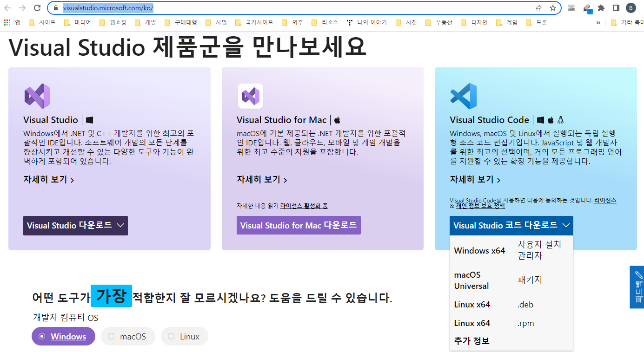This screenshot has width=644, height=352.
Task: Select the Linux OS option
Action: pyautogui.click(x=184, y=337)
